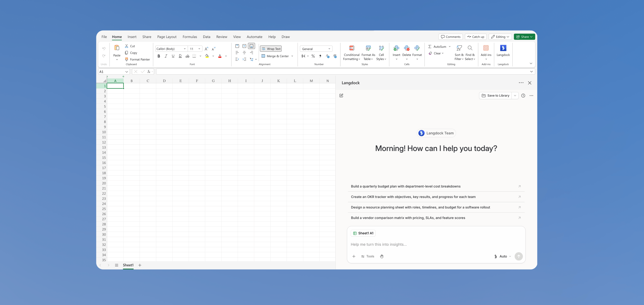Click the Paste clipboard icon

click(x=117, y=47)
